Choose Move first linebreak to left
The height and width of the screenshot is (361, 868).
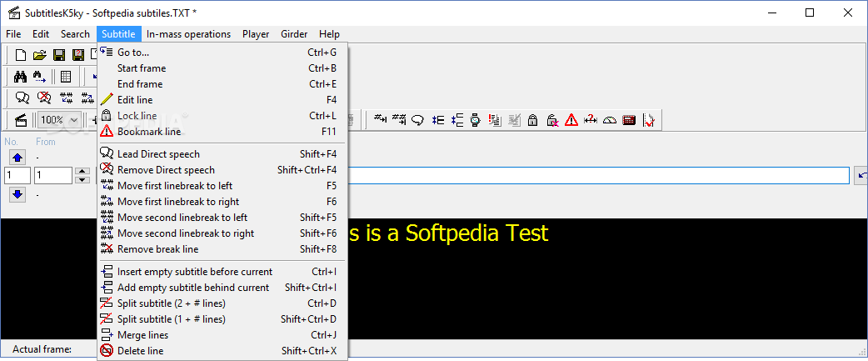(222, 185)
